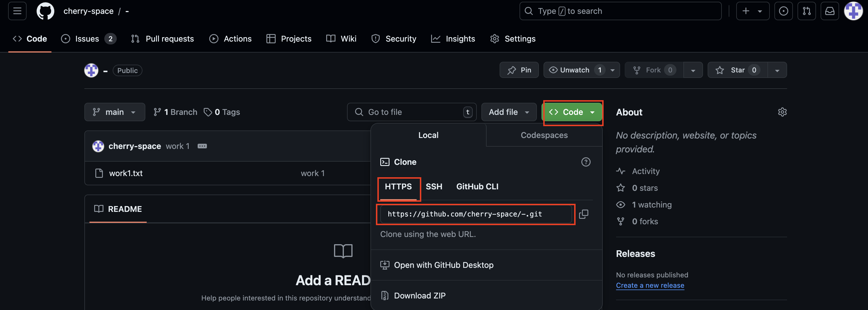Screen dimensions: 868x310
Task: Open the Insights tab
Action: tap(453, 39)
